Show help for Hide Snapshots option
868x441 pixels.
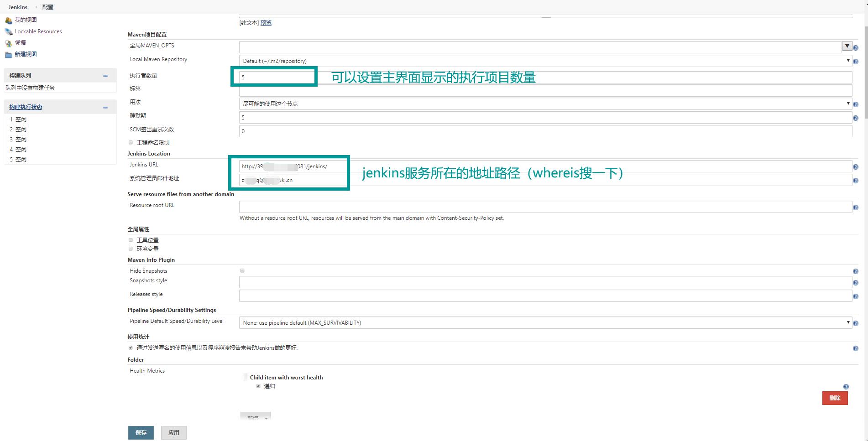click(856, 271)
